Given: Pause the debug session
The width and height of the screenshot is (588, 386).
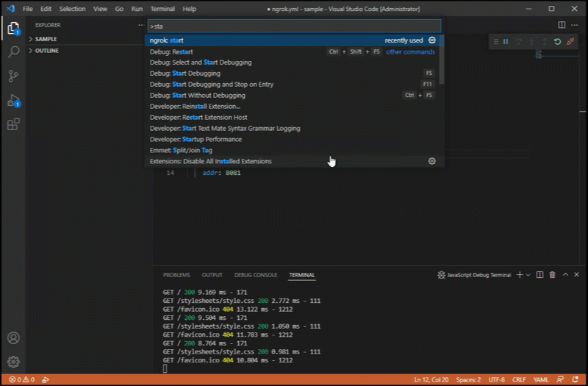Looking at the screenshot, I should [x=506, y=42].
